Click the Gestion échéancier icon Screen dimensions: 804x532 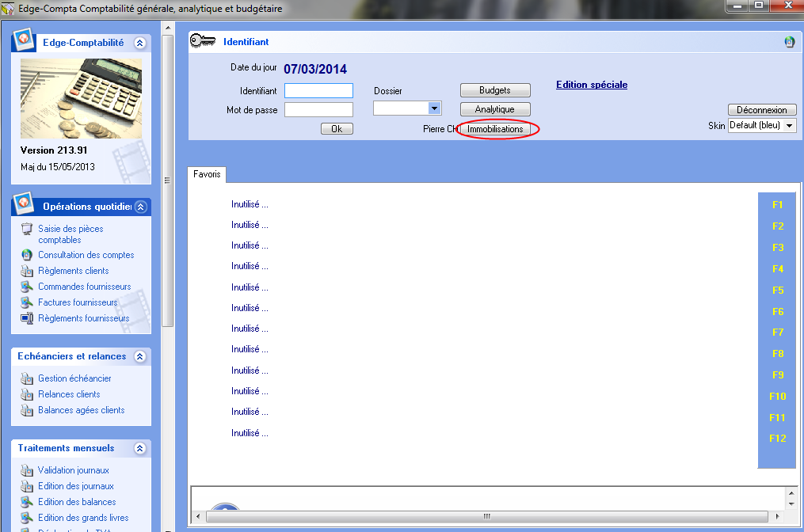pyautogui.click(x=27, y=378)
